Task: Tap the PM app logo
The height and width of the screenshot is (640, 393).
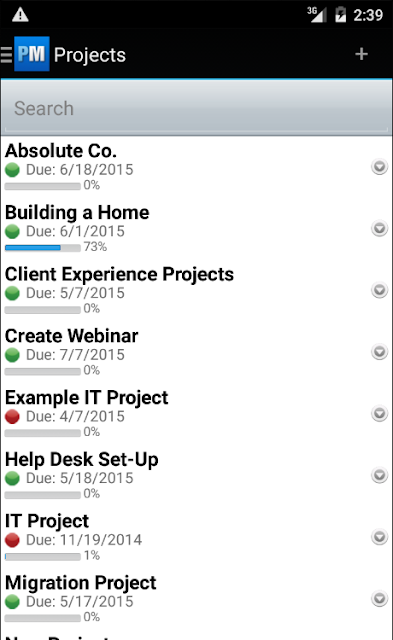Action: coord(32,54)
